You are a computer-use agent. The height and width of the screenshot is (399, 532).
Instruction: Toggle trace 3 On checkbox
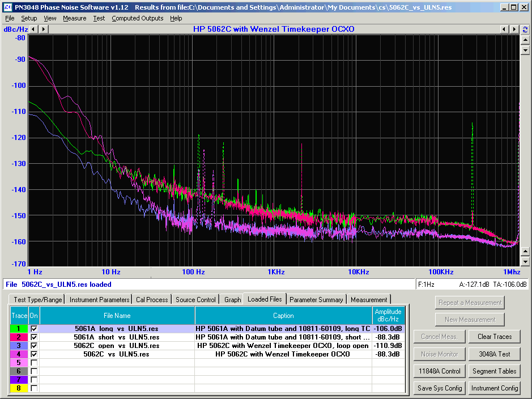click(34, 346)
